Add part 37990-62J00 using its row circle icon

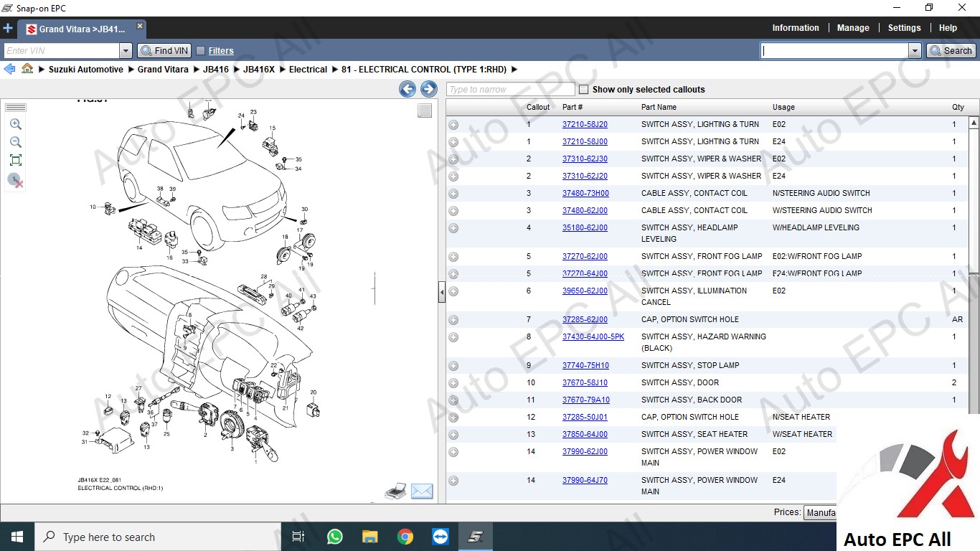click(x=453, y=452)
